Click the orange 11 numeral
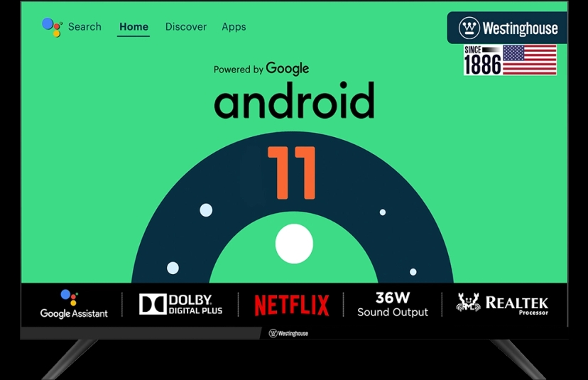This screenshot has height=380, width=588. point(292,173)
